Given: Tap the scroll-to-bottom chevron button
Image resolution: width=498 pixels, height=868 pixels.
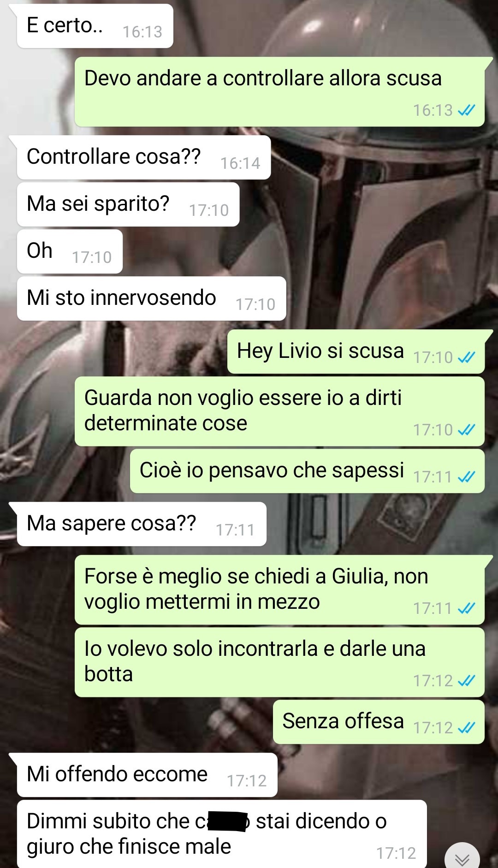Looking at the screenshot, I should [x=462, y=857].
